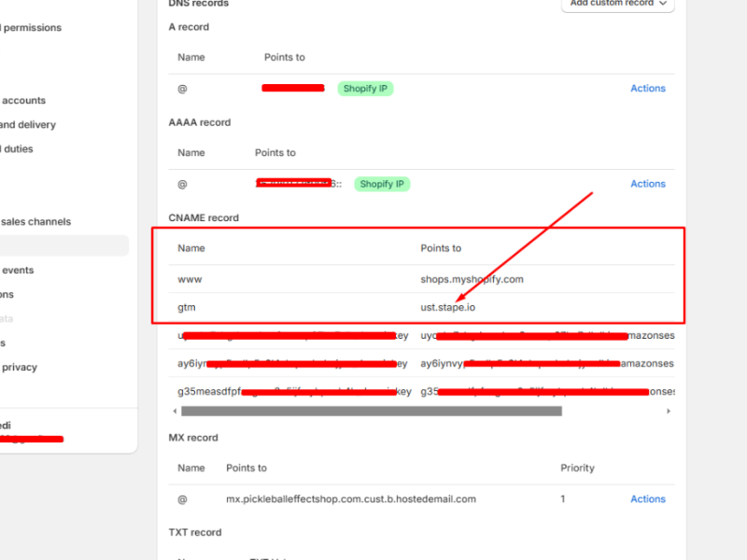This screenshot has height=560, width=747.
Task: Select the shops.myshopify.com CNAME value
Action: (x=472, y=279)
